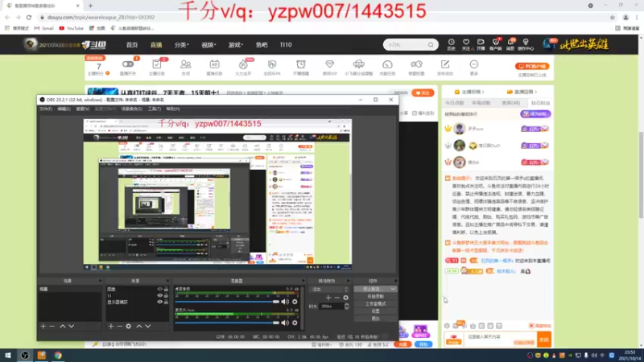This screenshot has width=644, height=362.
Task: Add a source with plus in OBS sources panel
Action: coord(111,326)
